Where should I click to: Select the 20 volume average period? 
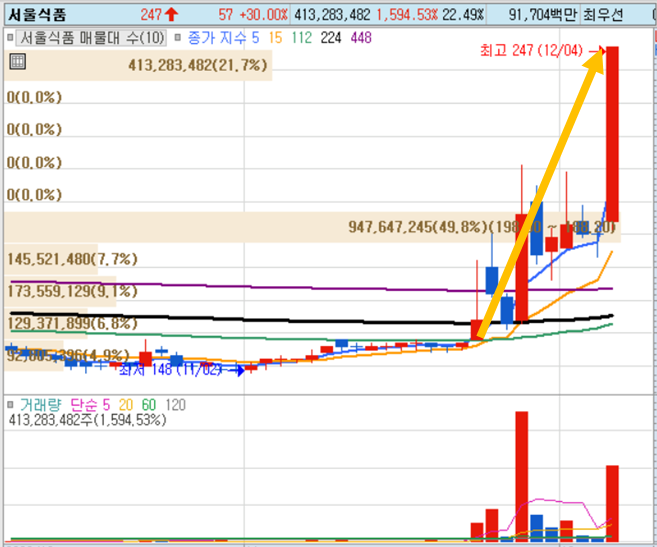coord(126,405)
